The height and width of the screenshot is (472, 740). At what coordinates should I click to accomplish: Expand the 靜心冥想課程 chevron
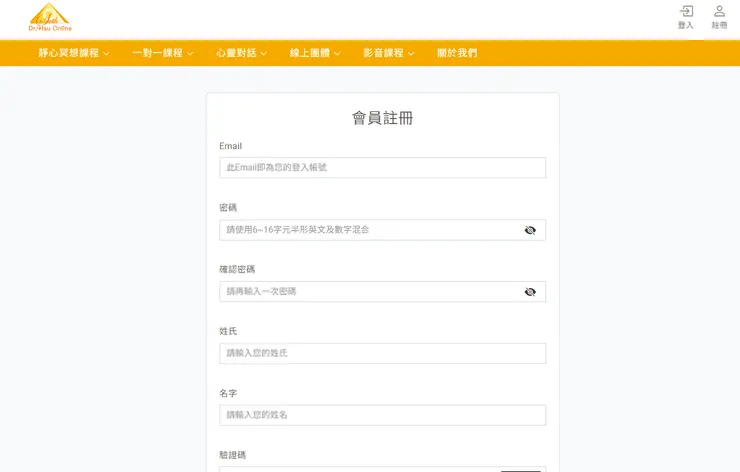(x=106, y=53)
